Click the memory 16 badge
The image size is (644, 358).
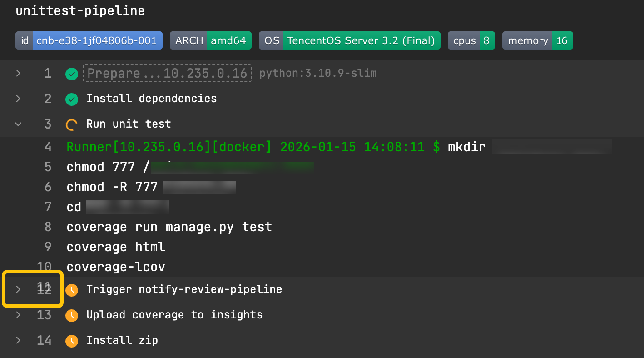point(537,40)
